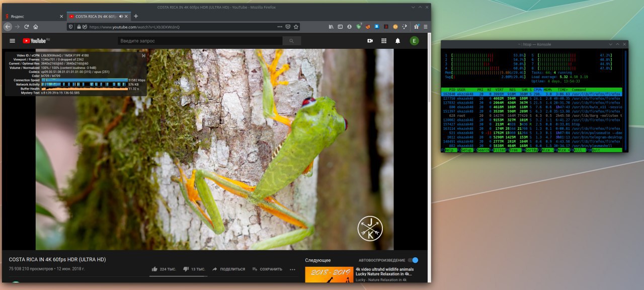Viewport: 644px width, 290px height.
Task: Open YouTube guide hamburger menu
Action: 13,41
